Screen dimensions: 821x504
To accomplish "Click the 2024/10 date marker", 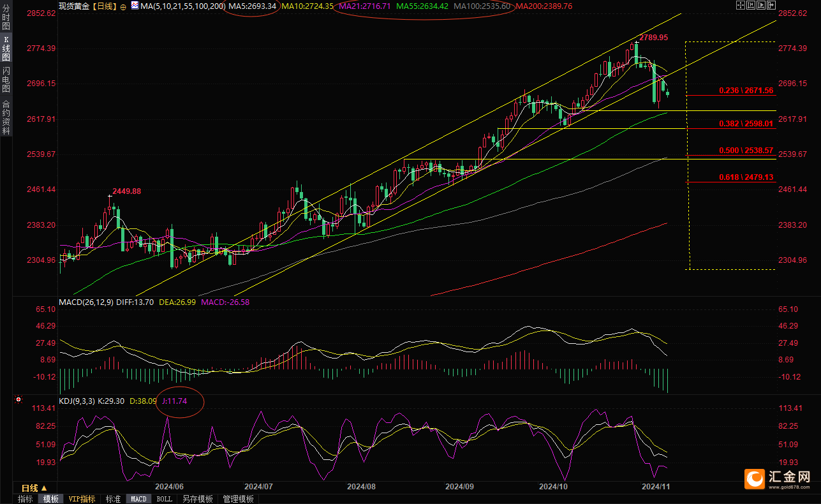I will pyautogui.click(x=553, y=486).
